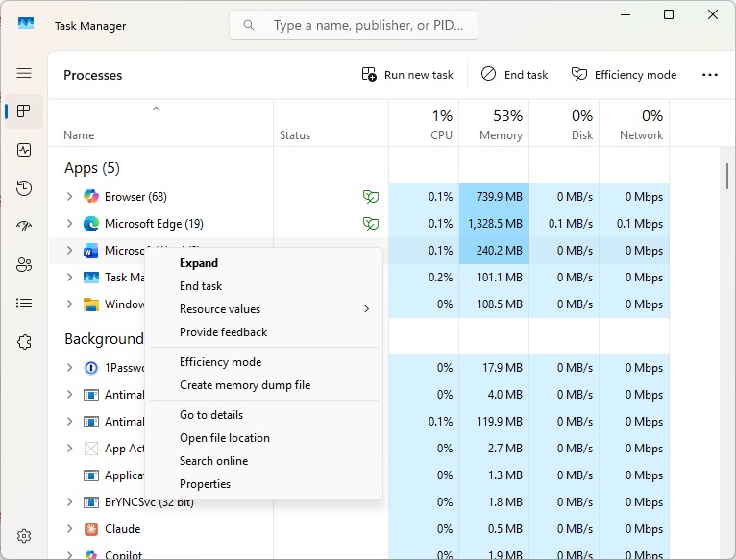736x560 pixels.
Task: Expand the Microsoft Word process group chevron
Action: click(69, 250)
